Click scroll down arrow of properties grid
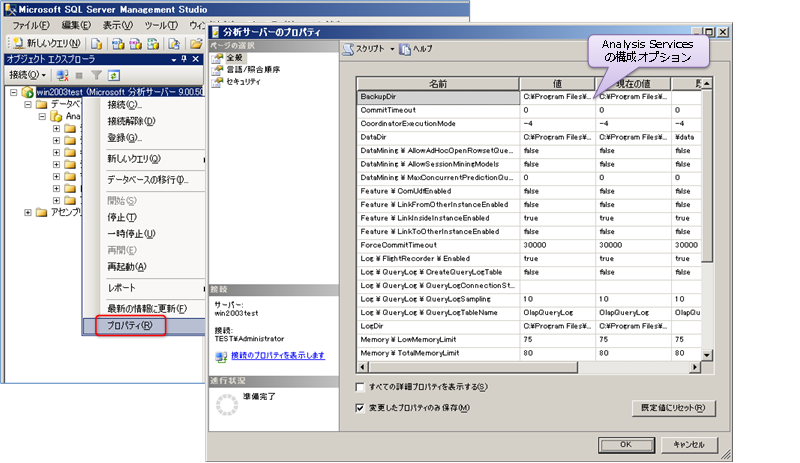This screenshot has height=463, width=800. coord(707,355)
